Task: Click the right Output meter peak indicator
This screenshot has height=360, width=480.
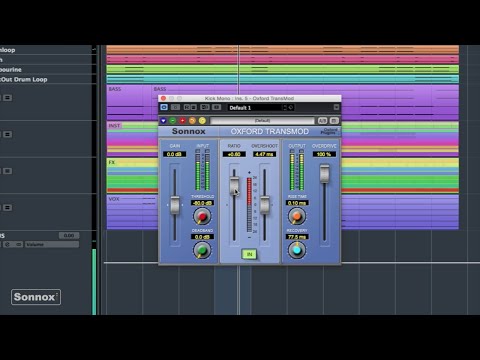Action: 302,151
